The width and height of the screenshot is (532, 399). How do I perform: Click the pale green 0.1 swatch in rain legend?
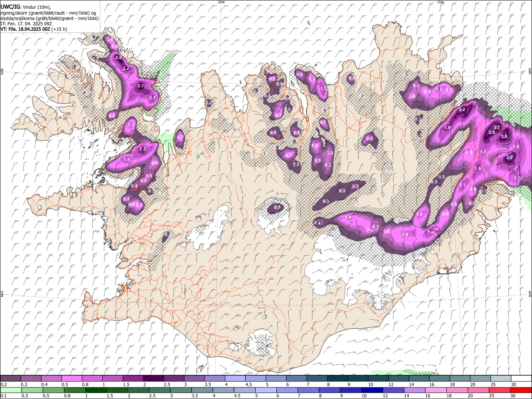coord(11,390)
